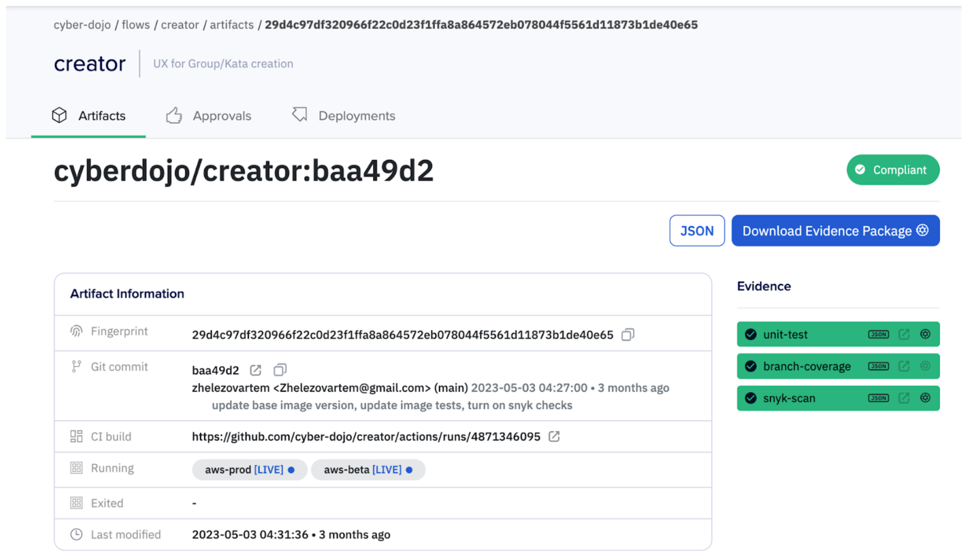Click the aws-beta LIVE environment chip

tap(369, 470)
